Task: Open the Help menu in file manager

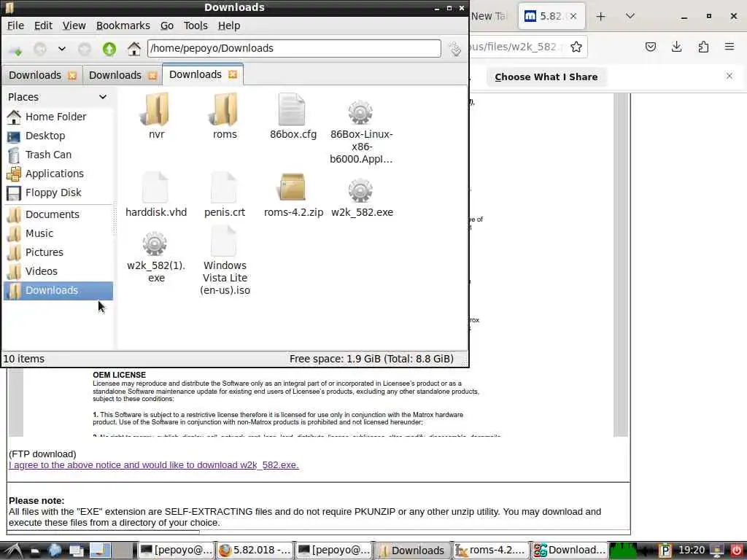Action: coord(228,26)
